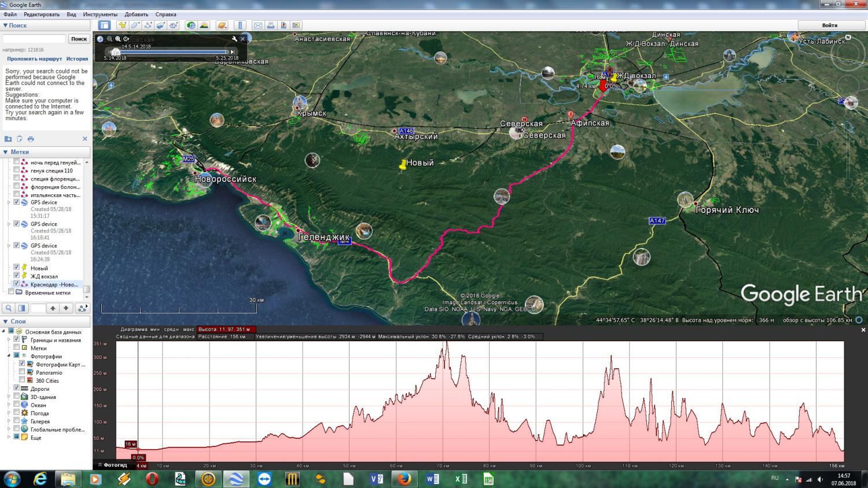Uncheck the Новый placemark checkbox
The height and width of the screenshot is (488, 868).
click(16, 268)
